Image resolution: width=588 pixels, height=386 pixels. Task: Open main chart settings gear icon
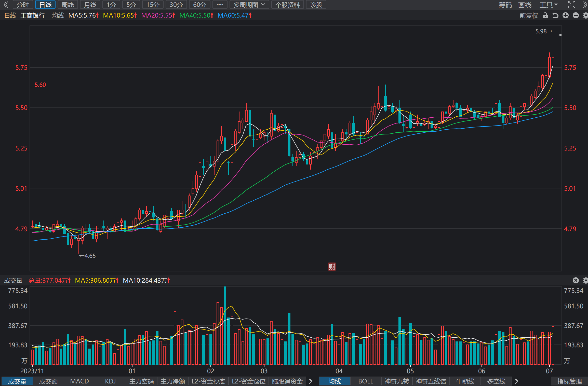(585, 16)
